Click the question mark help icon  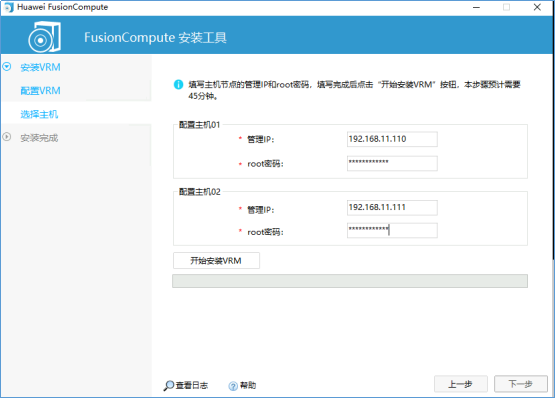click(x=233, y=386)
